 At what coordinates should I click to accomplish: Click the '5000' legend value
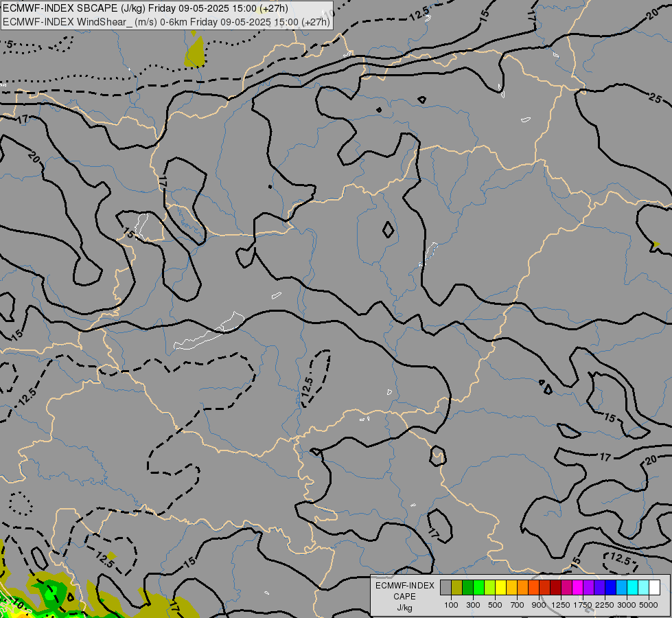[649, 605]
